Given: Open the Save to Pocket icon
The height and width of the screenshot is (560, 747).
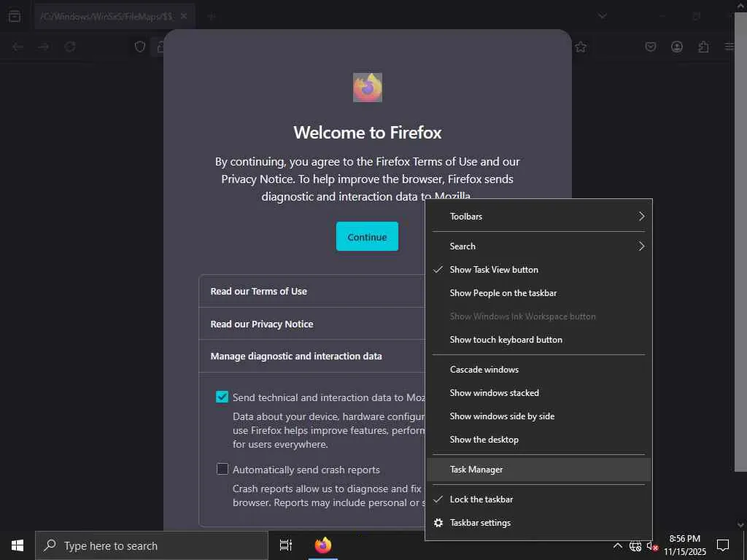Looking at the screenshot, I should [650, 47].
